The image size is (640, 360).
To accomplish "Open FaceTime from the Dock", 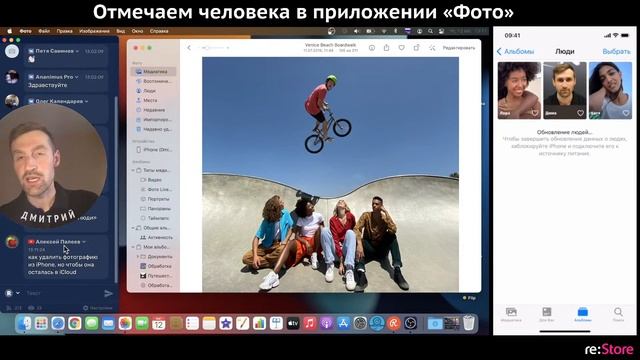I will (142, 323).
